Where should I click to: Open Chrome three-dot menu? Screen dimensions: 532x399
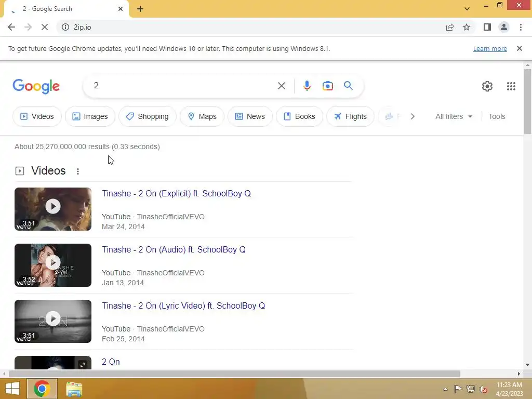coord(521,27)
